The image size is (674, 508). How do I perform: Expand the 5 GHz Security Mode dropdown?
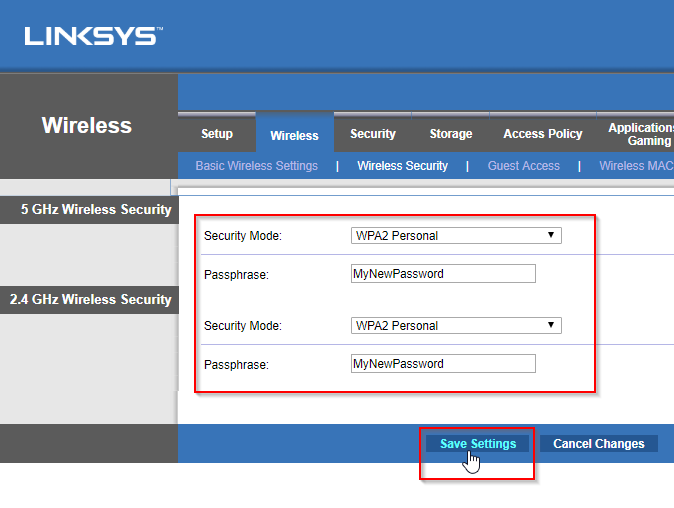click(456, 236)
